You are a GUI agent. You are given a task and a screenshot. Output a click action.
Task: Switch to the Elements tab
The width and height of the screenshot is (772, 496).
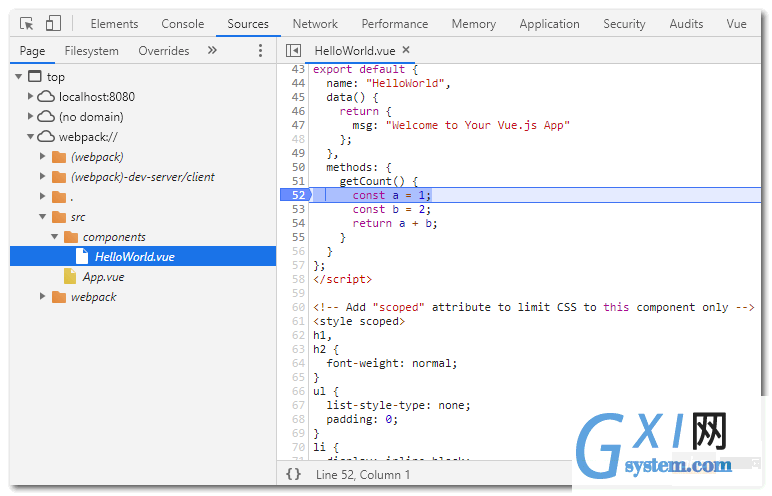point(114,24)
